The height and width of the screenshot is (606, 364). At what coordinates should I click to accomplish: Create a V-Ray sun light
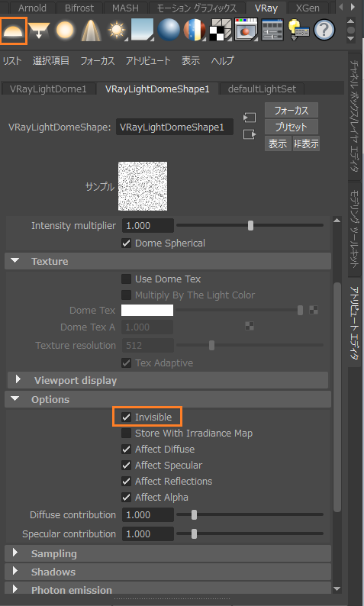[x=117, y=30]
